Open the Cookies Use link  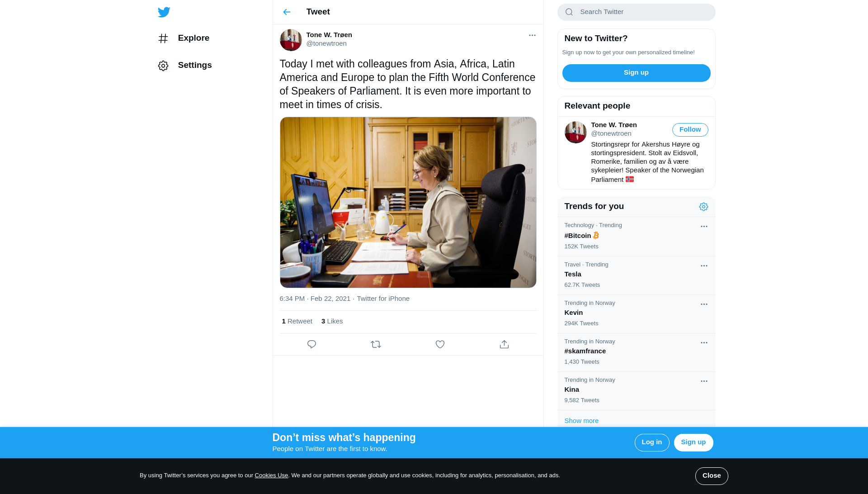[271, 475]
